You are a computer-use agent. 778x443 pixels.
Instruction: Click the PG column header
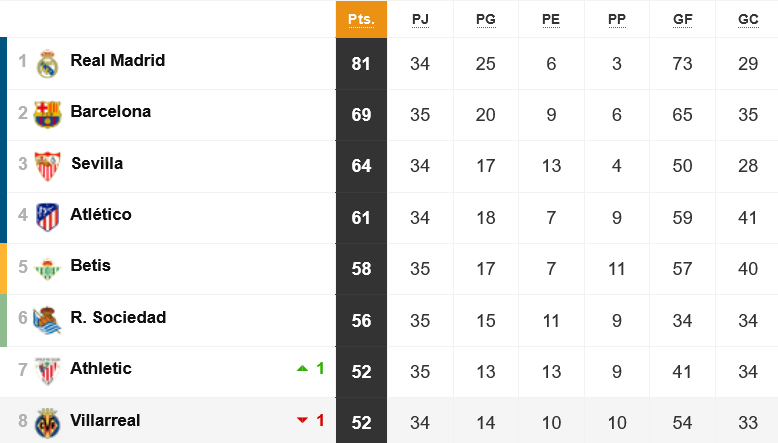486,19
